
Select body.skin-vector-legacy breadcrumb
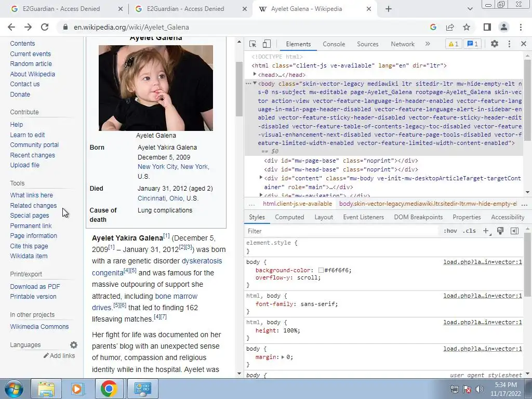point(428,204)
